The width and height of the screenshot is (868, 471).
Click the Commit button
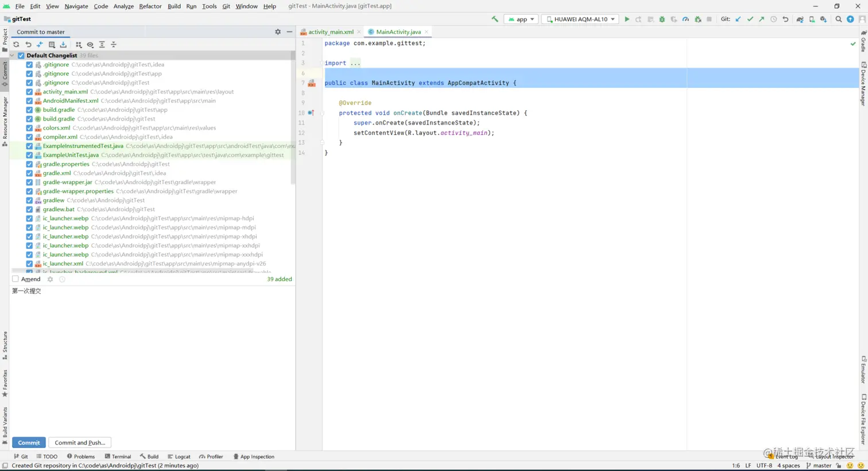pyautogui.click(x=29, y=443)
